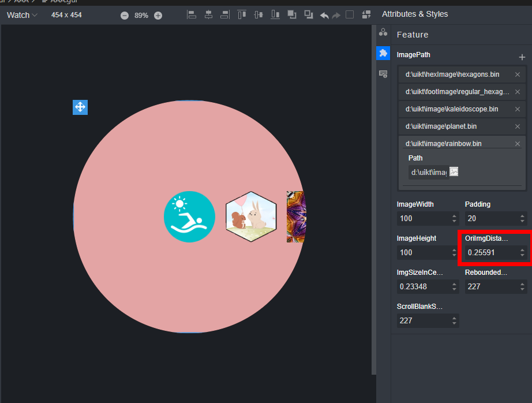Delete the planet.bin path entry

[518, 126]
